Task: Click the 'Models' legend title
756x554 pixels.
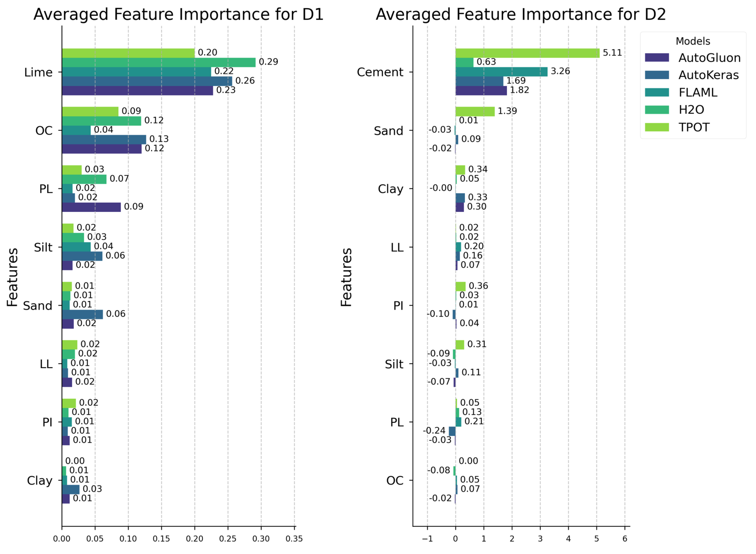Action: [x=693, y=41]
